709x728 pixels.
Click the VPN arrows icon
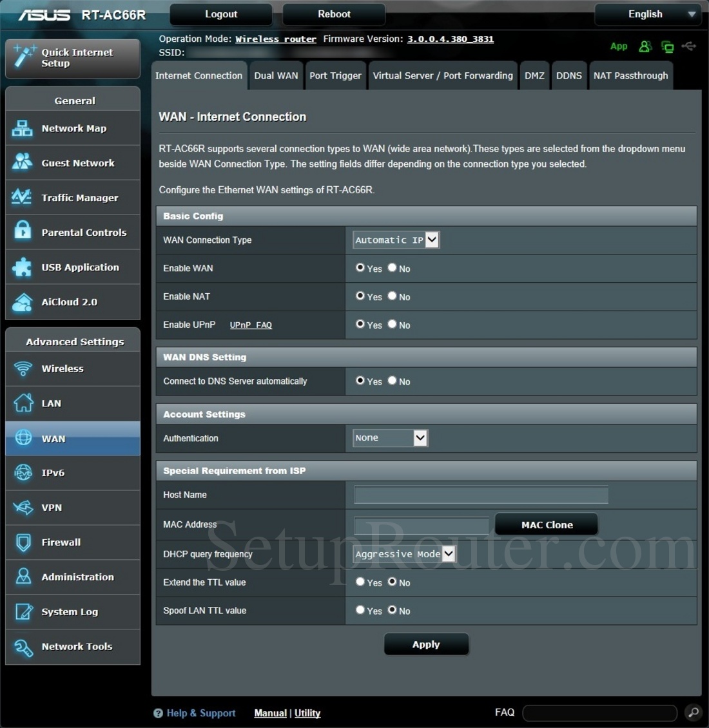[x=23, y=508]
